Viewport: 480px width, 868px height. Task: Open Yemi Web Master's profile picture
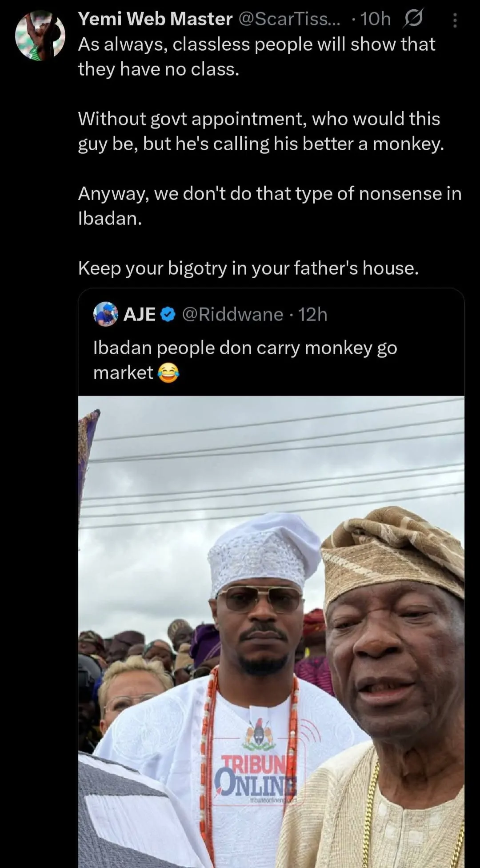click(40, 36)
